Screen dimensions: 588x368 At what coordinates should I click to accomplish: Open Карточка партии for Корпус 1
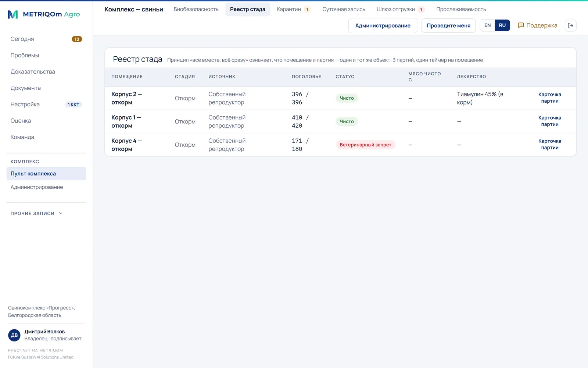[549, 121]
